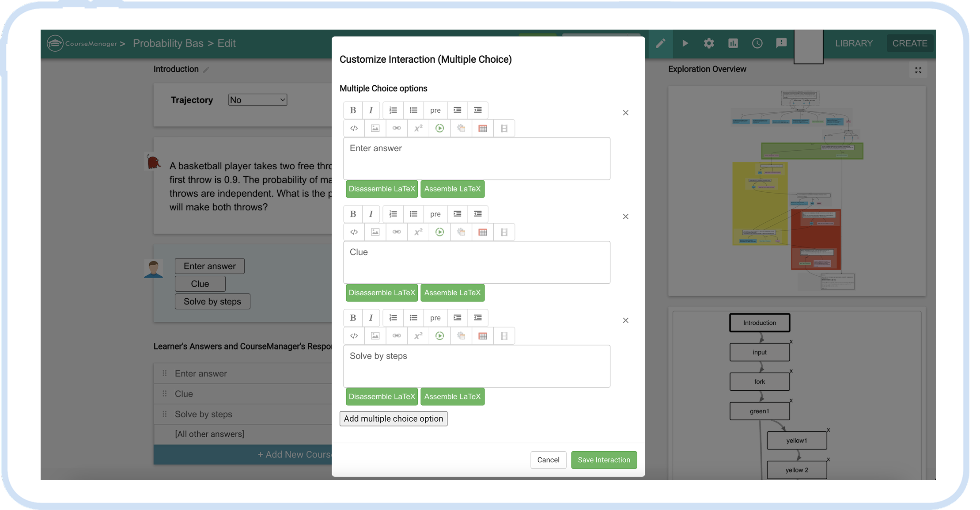Apply bold formatting in the first option editor
The width and height of the screenshot is (980, 510).
pyautogui.click(x=353, y=110)
